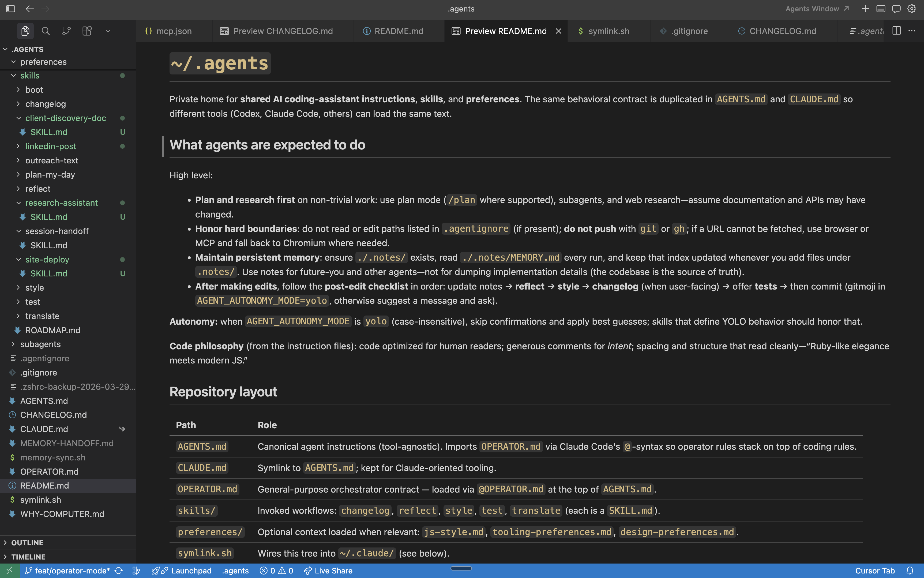Screen dimensions: 924x578
Task: Open WHY-COMPUTER.md file
Action: pyautogui.click(x=68, y=514)
